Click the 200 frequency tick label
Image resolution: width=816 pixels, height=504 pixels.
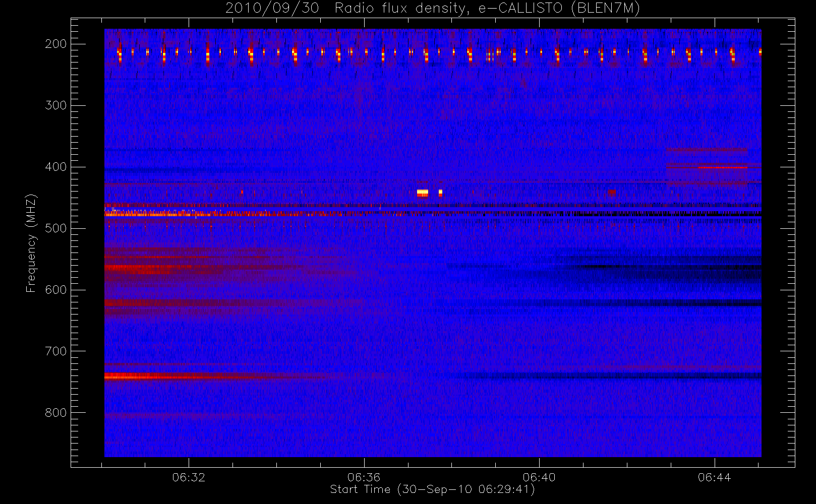pyautogui.click(x=56, y=44)
